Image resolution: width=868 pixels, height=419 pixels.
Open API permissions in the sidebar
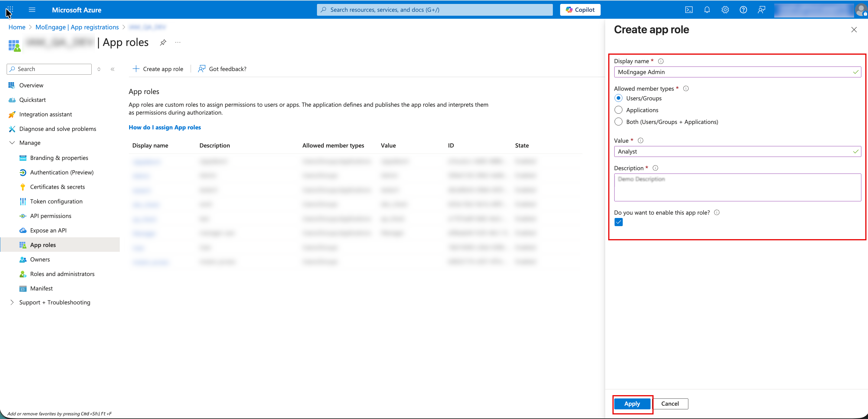pyautogui.click(x=51, y=216)
